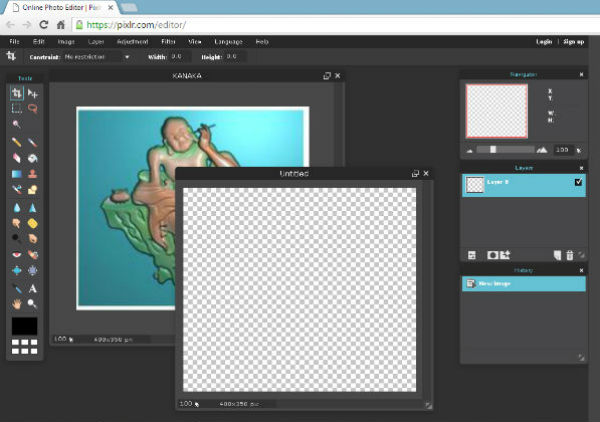Select the Burn hand tool
This screenshot has width=600, height=422.
(x=33, y=238)
